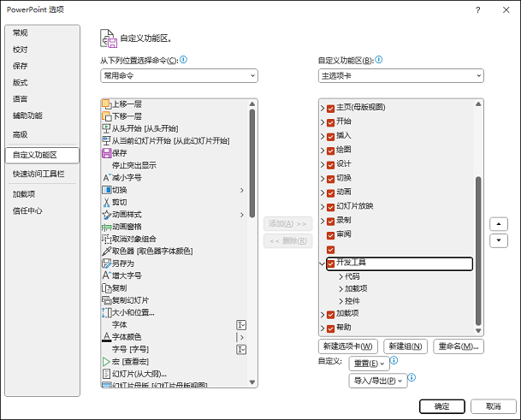Uncheck the 帮助 tab checkbox
The image size is (521, 420).
330,328
